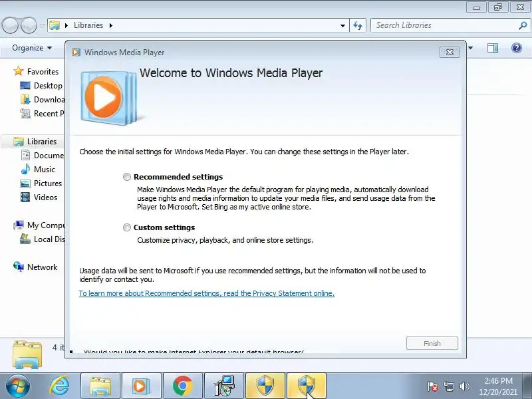Image resolution: width=532 pixels, height=399 pixels.
Task: Select Libraries in the navigation pane
Action: point(42,142)
